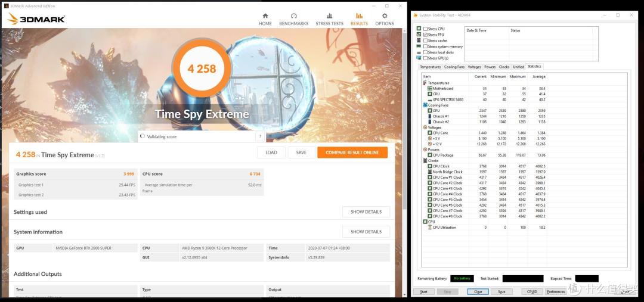Click the Powers category icon

tap(425, 150)
